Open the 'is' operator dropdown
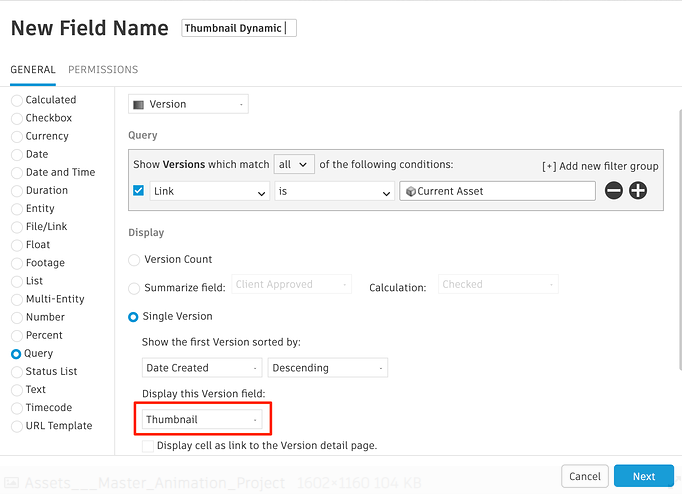The height and width of the screenshot is (494, 682). pos(334,191)
